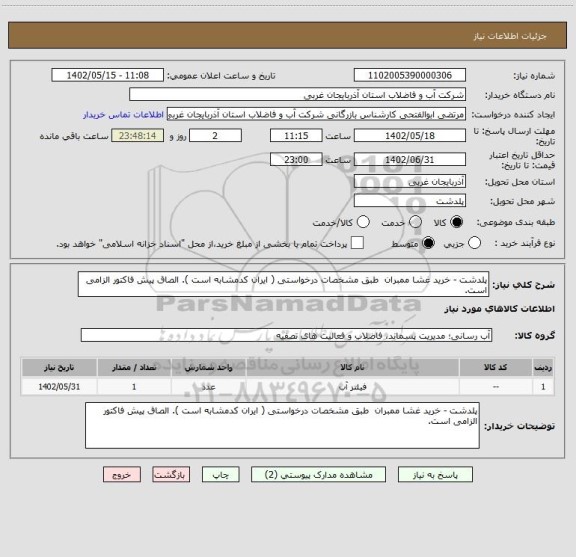Image resolution: width=576 pixels, height=557 pixels.
Task: Click the شرح کلی نیاز description box
Action: [283, 284]
